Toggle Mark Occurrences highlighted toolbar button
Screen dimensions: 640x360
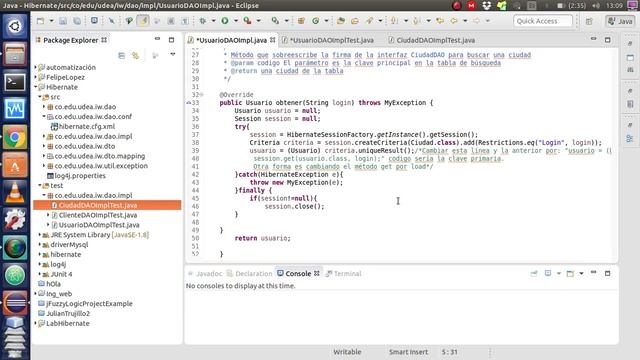(143, 21)
